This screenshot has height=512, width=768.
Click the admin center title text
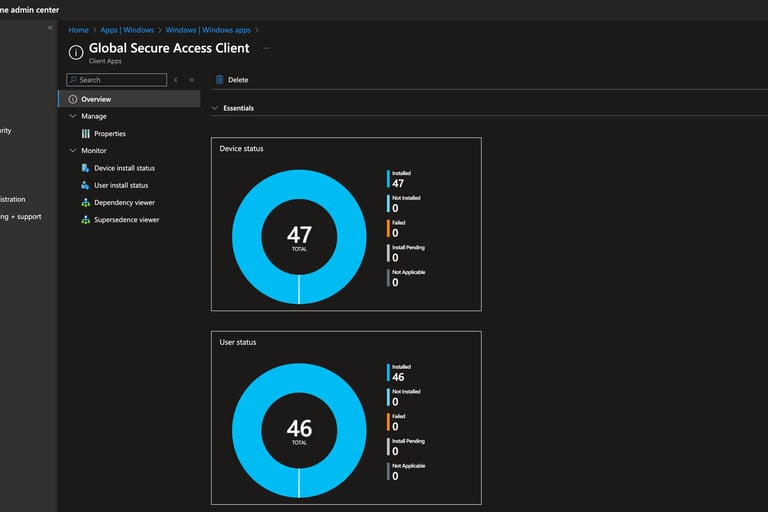(30, 9)
